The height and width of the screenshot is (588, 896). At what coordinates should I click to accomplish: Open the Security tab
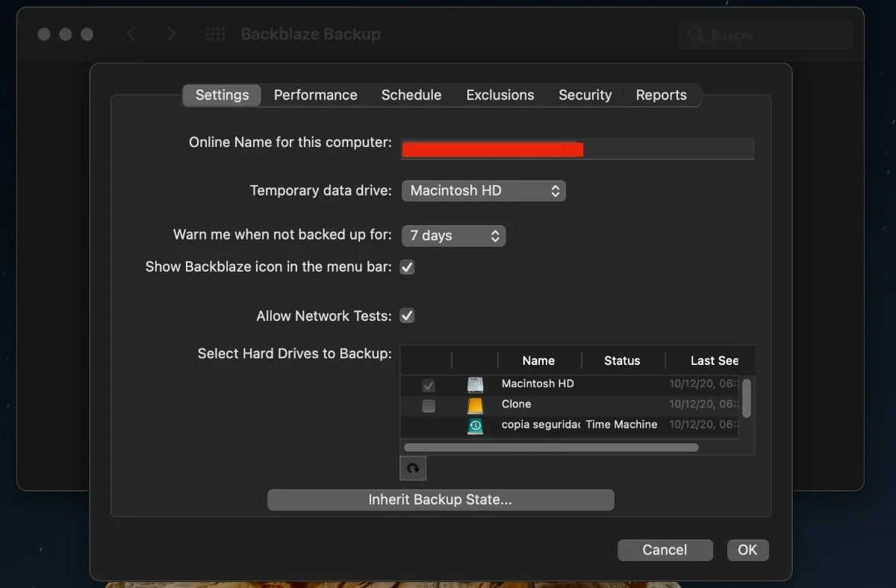point(585,95)
